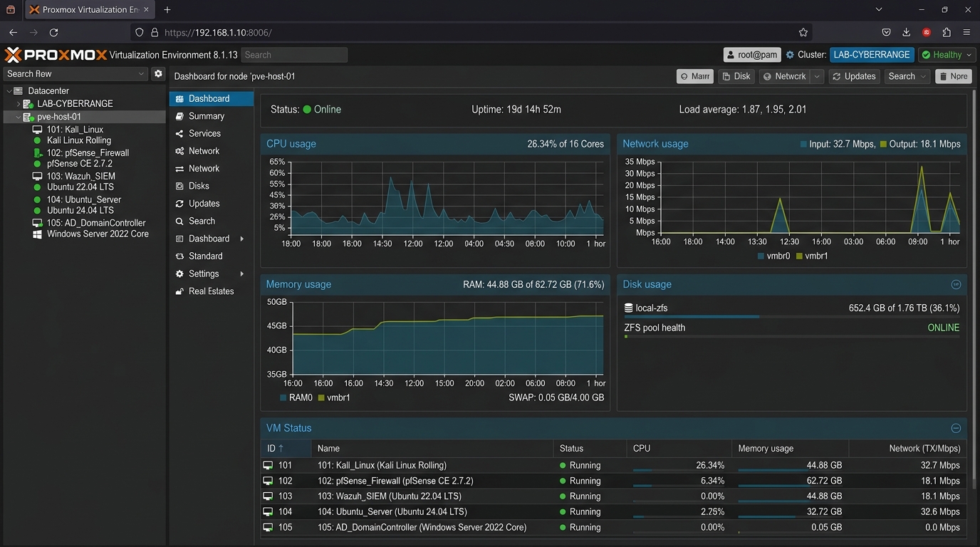This screenshot has width=980, height=547.
Task: Click the gear icon beside the Cluster label
Action: point(790,55)
